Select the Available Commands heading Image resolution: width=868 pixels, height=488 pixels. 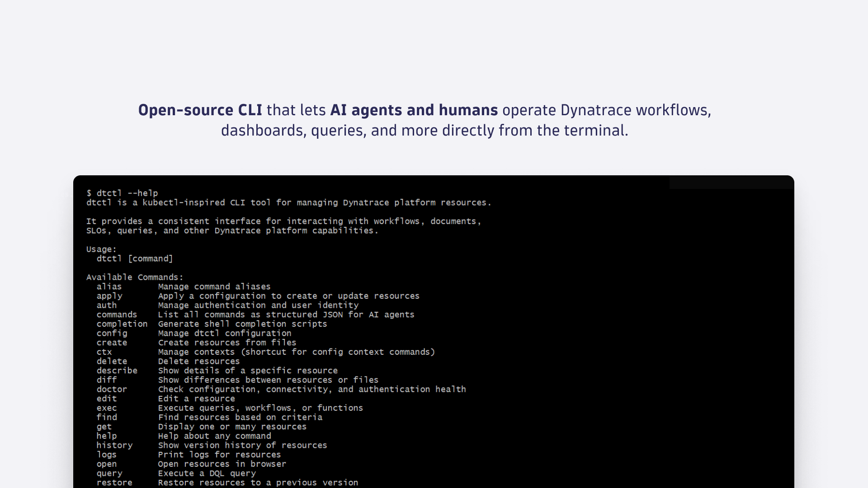tap(135, 277)
